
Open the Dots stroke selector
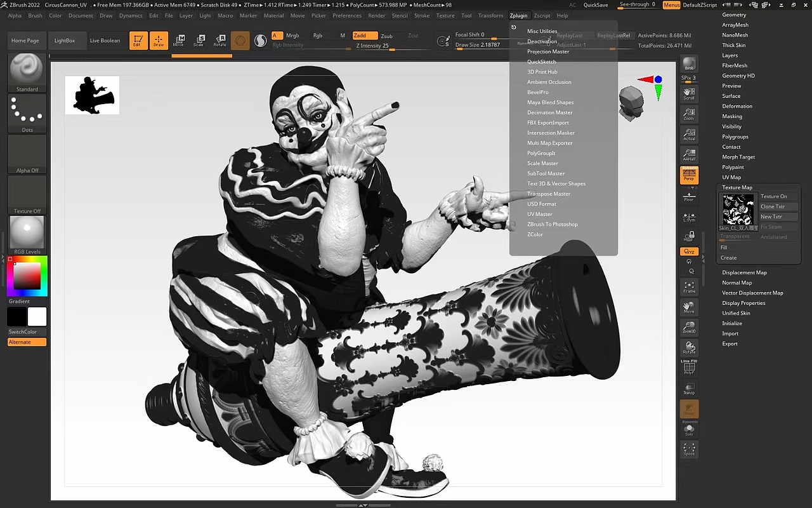tap(27, 113)
